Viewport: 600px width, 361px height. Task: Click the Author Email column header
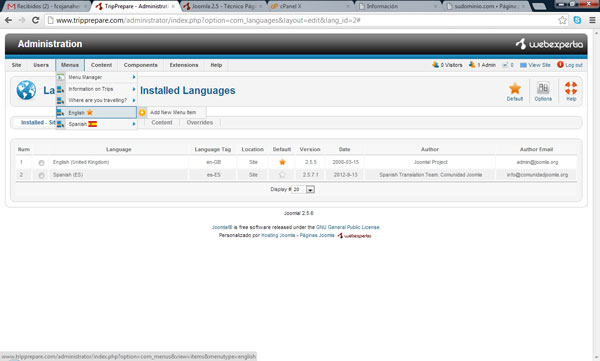coord(536,149)
